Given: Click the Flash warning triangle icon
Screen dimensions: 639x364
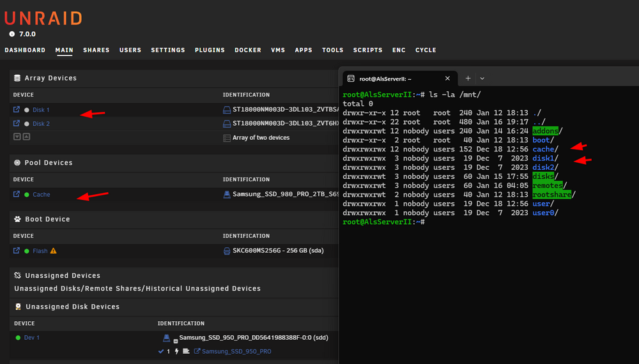Looking at the screenshot, I should [x=54, y=251].
